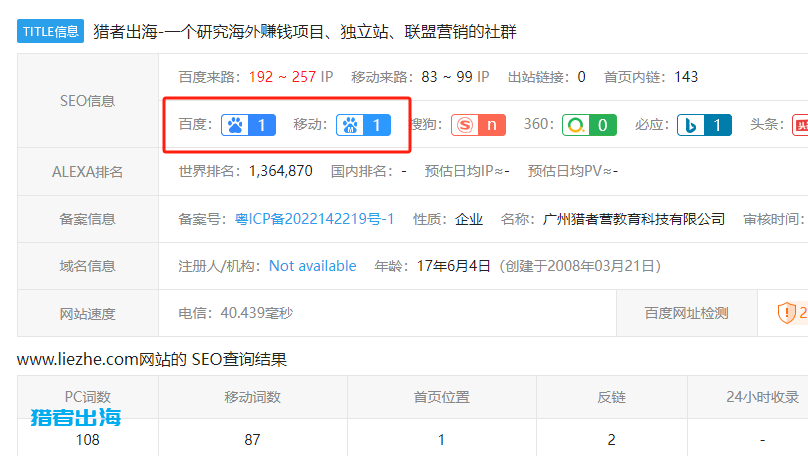Click the 备案信息 row label
The width and height of the screenshot is (808, 456).
pyautogui.click(x=88, y=219)
